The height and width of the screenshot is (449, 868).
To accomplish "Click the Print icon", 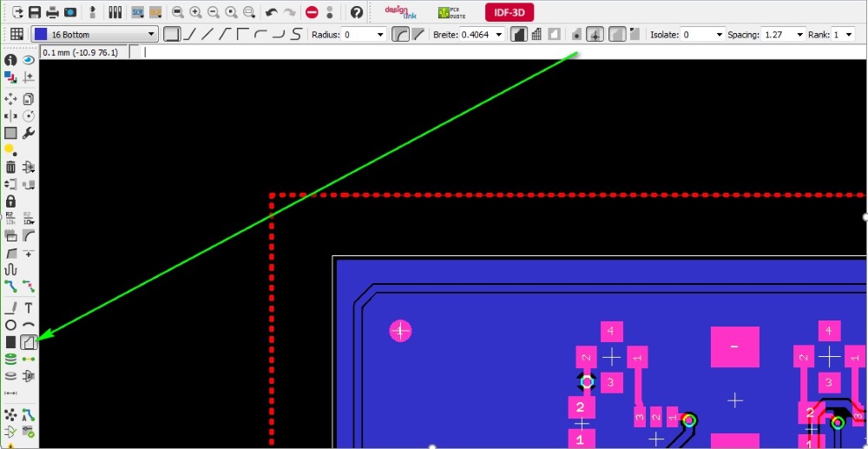I will point(52,12).
